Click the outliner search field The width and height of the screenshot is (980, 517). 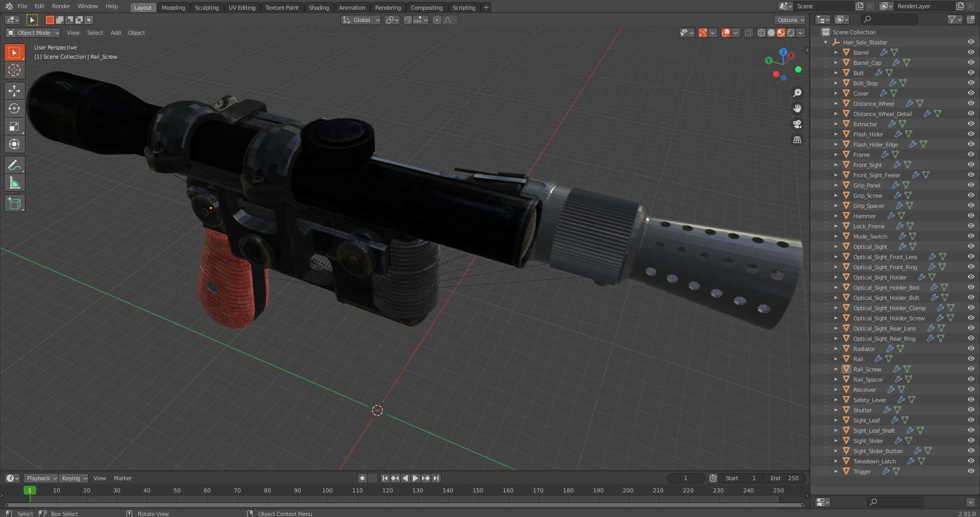pos(889,19)
